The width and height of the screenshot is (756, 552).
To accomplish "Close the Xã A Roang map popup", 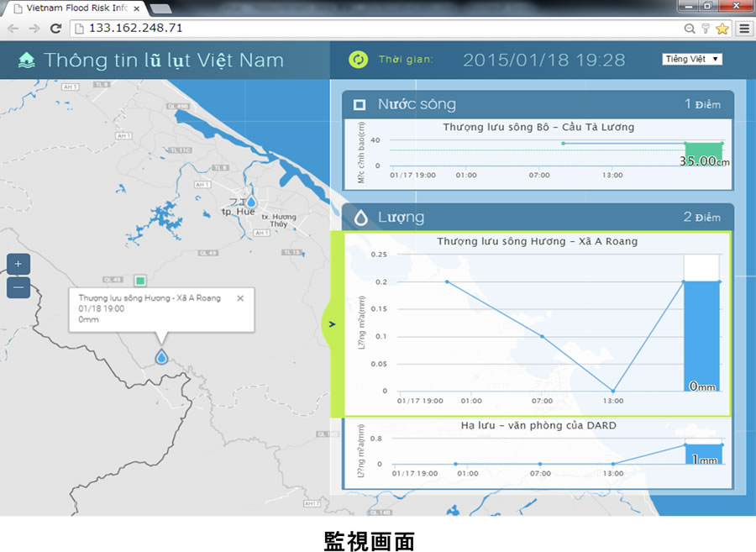I will click(240, 297).
